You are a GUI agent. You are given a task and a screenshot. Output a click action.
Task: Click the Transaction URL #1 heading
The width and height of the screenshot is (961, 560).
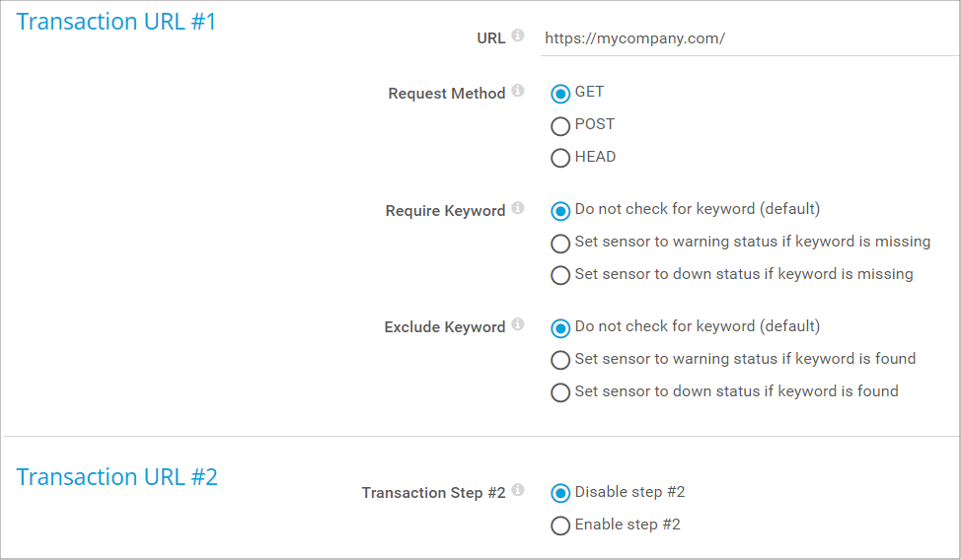click(116, 22)
